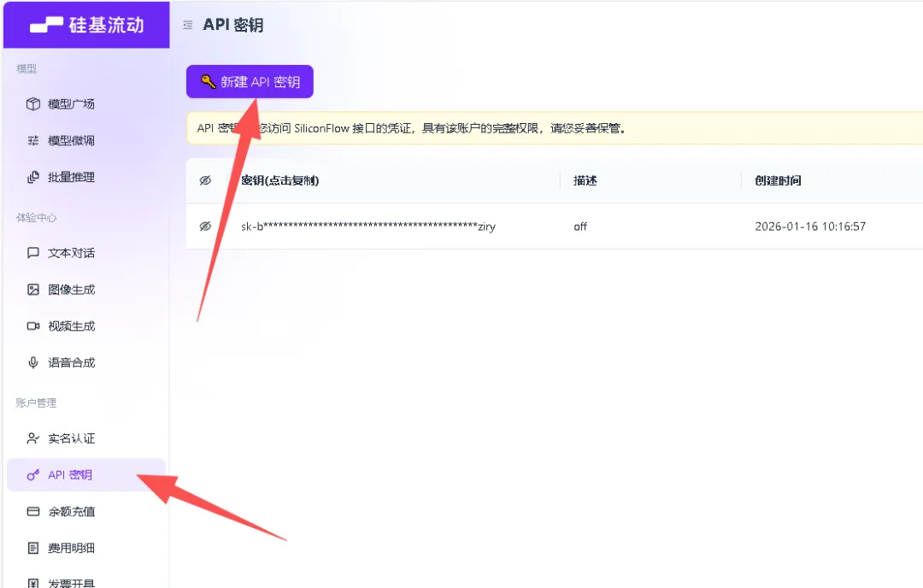This screenshot has height=588, width=923.
Task: Open 视频生成 camera icon
Action: pos(33,326)
